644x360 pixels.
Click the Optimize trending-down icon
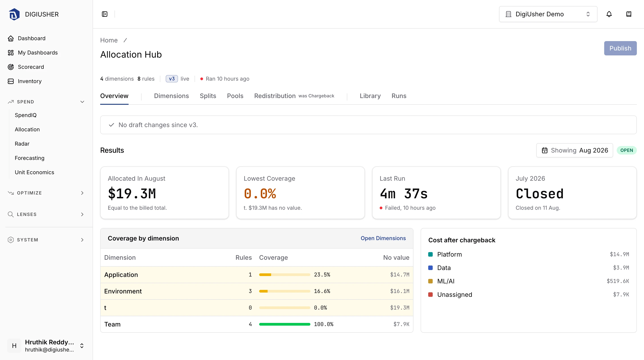pos(11,193)
